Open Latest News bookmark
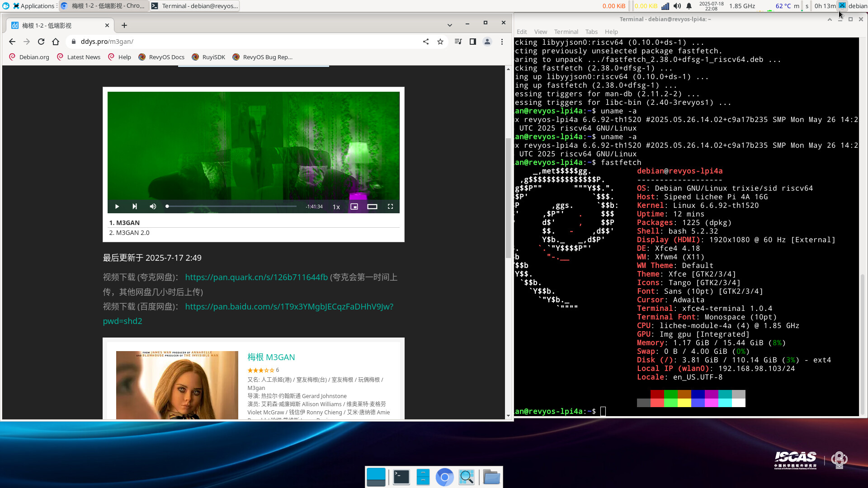Image resolution: width=868 pixels, height=488 pixels. pyautogui.click(x=79, y=57)
